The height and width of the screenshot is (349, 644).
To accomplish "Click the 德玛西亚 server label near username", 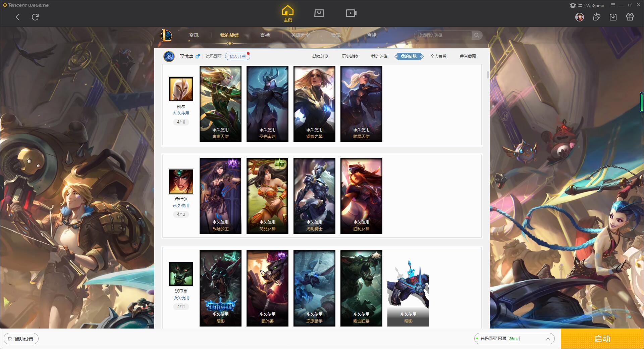I will pyautogui.click(x=214, y=56).
